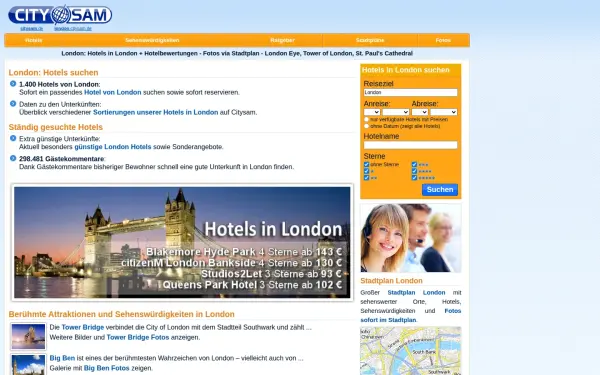
Task: Follow the 'Stadtplan London' link in sidebar text
Action: (x=416, y=292)
